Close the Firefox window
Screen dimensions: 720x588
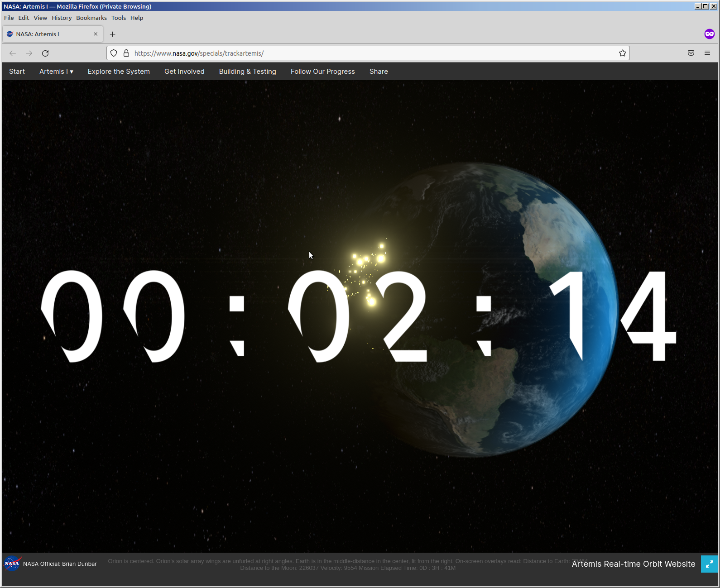tap(713, 6)
